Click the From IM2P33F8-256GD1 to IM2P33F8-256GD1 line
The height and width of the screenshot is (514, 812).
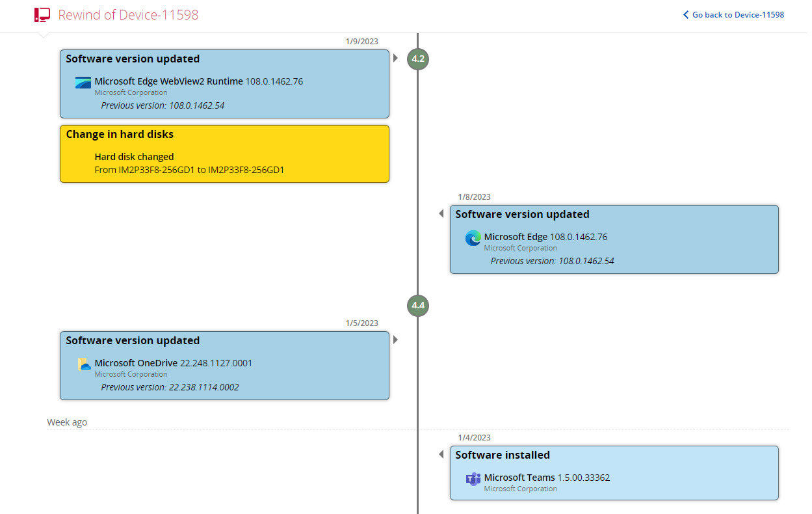click(x=190, y=170)
